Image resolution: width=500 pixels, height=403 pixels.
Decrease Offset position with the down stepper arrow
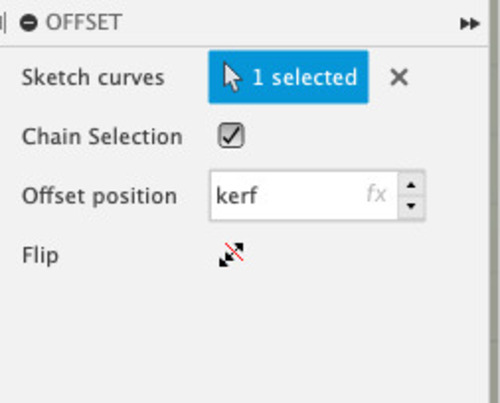point(411,207)
